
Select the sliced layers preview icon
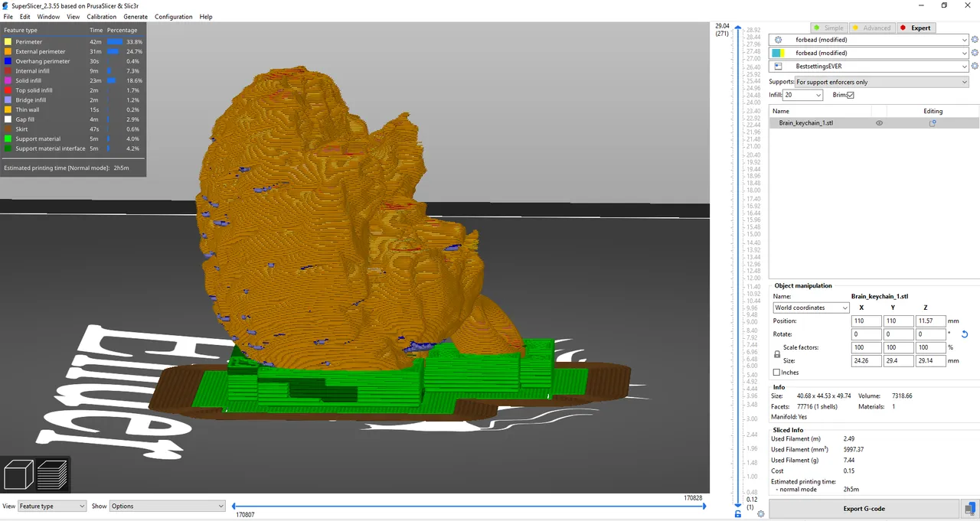coord(53,475)
